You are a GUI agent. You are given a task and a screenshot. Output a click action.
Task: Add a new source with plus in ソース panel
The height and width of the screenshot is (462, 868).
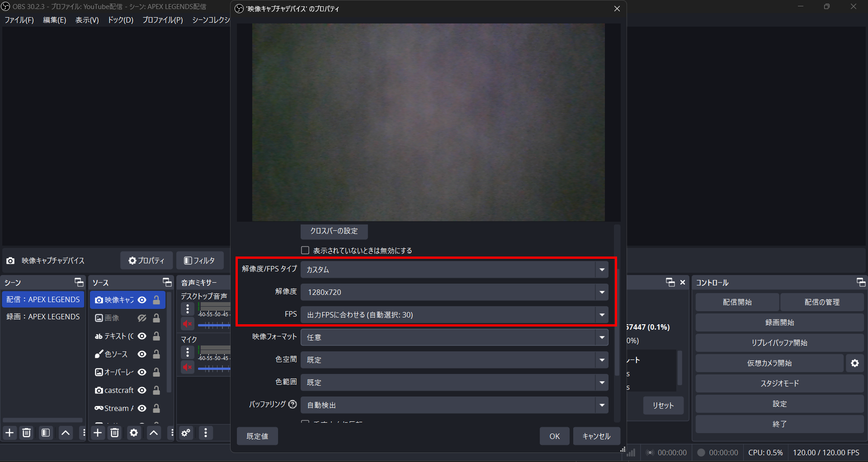coord(98,433)
